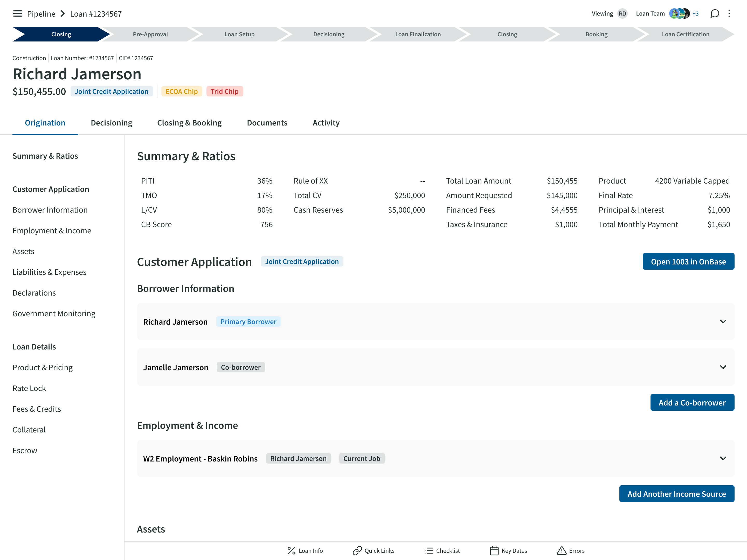Open the chat comments icon
This screenshot has height=560, width=747.
click(x=714, y=13)
